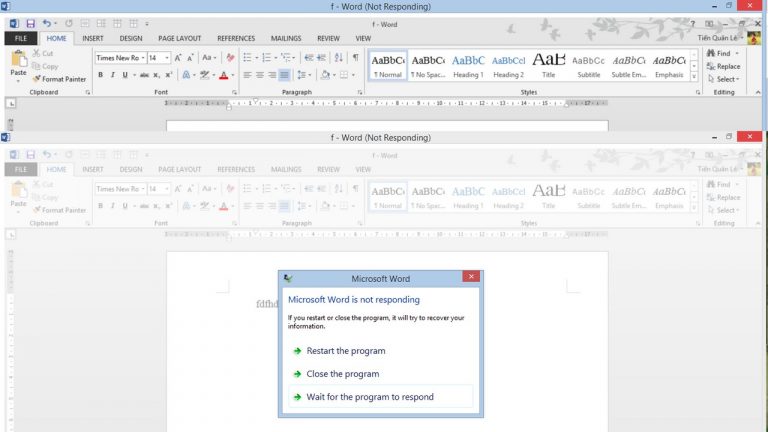Apply Normal style in top window
Viewport: 768px width, 432px height.
click(387, 65)
